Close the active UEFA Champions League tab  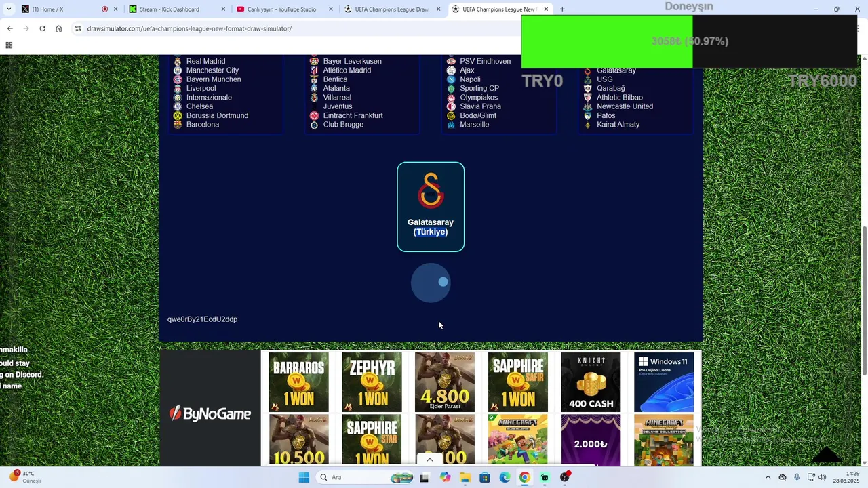coord(546,9)
